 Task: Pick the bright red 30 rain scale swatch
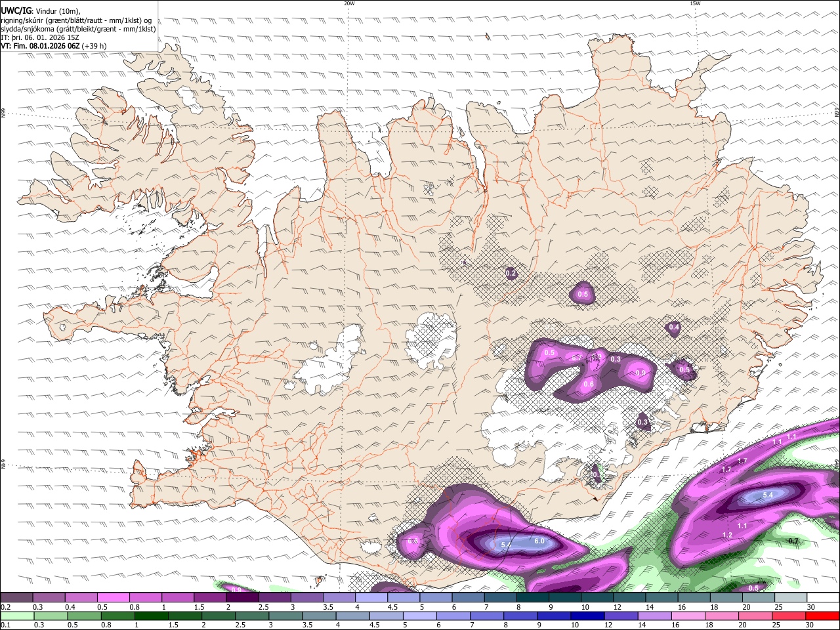823,616
